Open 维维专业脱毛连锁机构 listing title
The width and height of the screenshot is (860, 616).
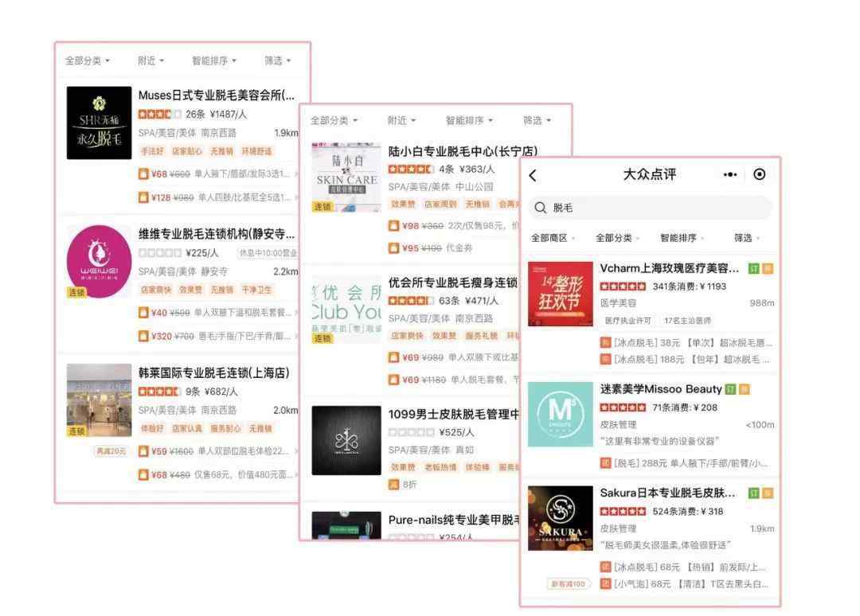(216, 234)
